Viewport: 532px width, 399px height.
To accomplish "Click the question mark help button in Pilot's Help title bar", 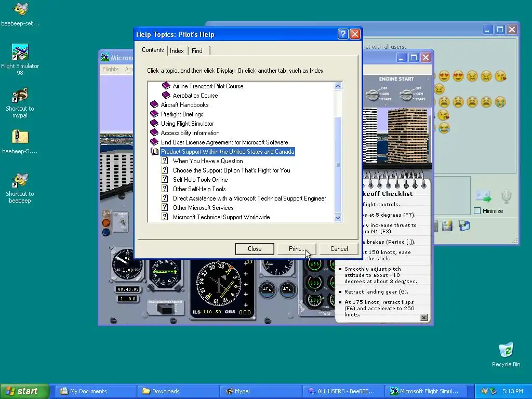I will (343, 34).
